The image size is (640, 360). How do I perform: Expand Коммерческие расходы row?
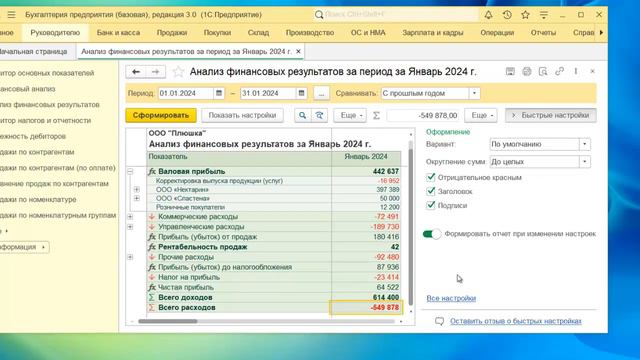point(130,216)
